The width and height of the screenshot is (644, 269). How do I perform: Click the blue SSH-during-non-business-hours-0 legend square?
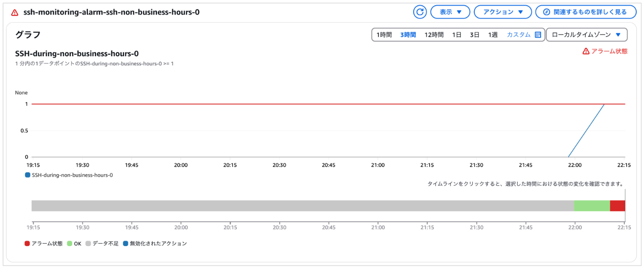tap(28, 175)
